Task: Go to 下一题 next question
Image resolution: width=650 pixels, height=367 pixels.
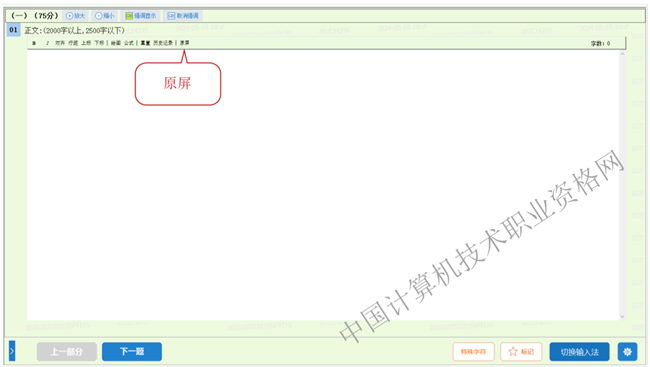Action: pos(132,352)
